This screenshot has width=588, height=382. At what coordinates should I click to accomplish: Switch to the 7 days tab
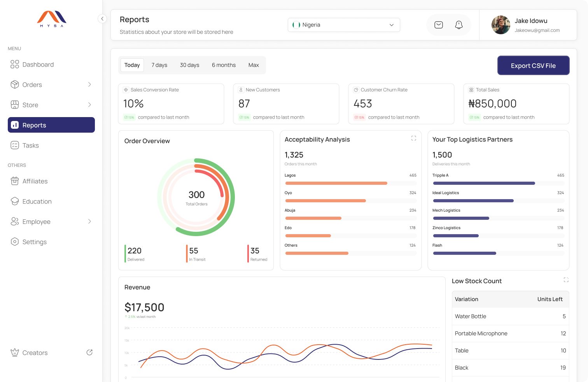click(x=159, y=65)
